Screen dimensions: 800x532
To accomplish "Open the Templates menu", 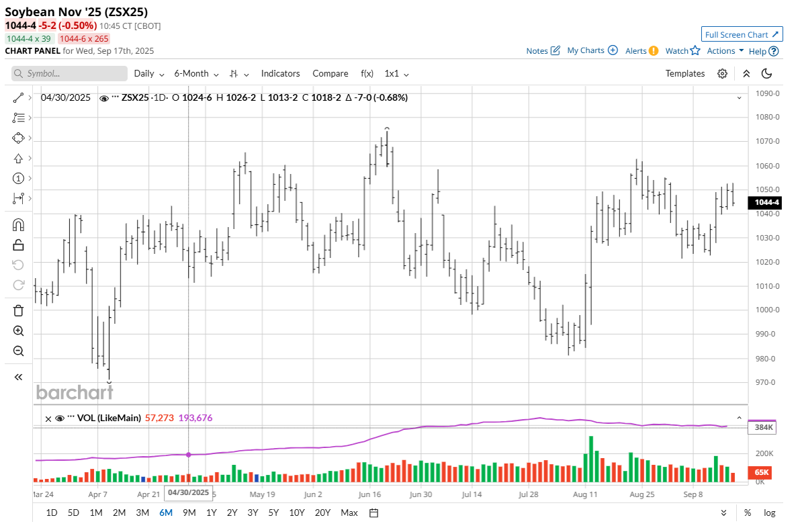I will coord(684,73).
